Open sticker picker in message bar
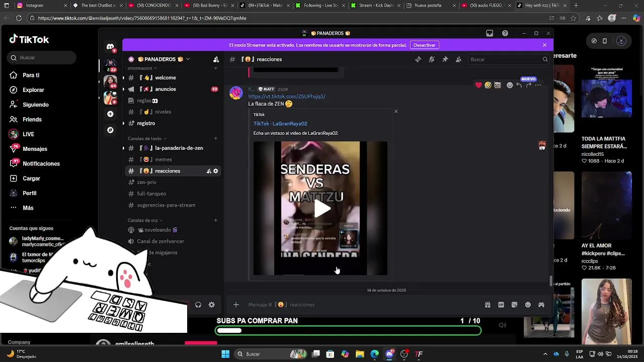644x362 pixels. [x=514, y=305]
